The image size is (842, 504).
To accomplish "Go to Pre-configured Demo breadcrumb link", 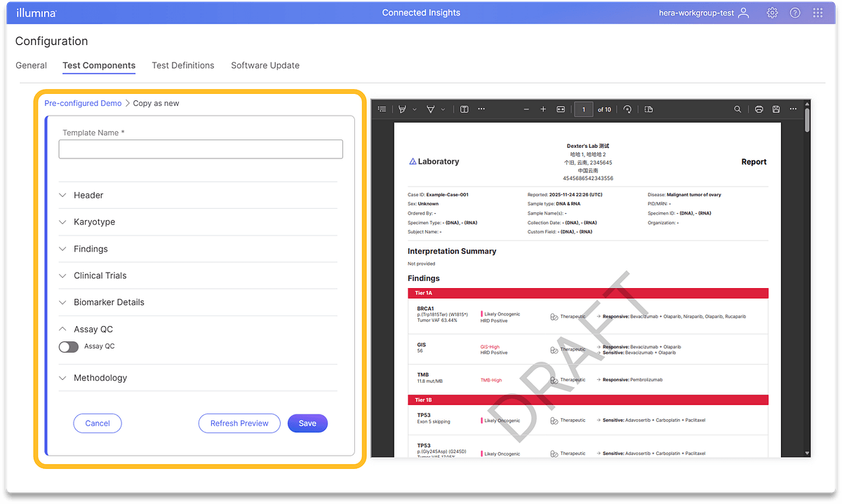I will click(x=83, y=103).
